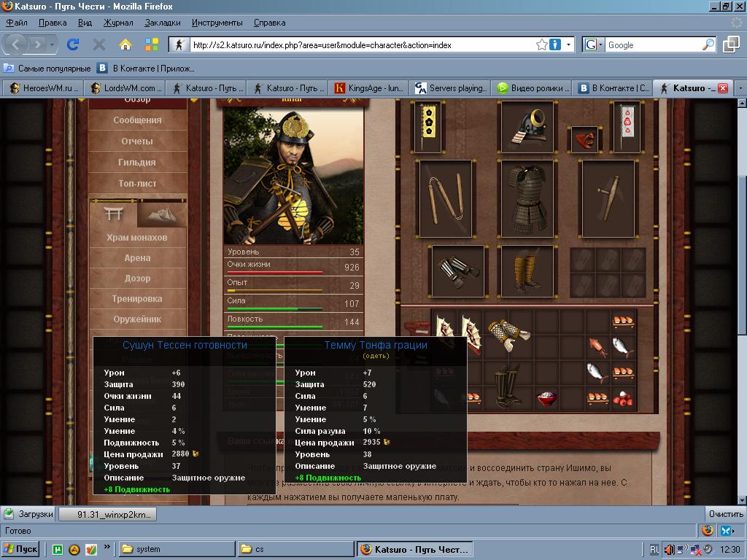The image size is (747, 560).
Task: Click the yellow flower banner slot
Action: click(x=428, y=127)
